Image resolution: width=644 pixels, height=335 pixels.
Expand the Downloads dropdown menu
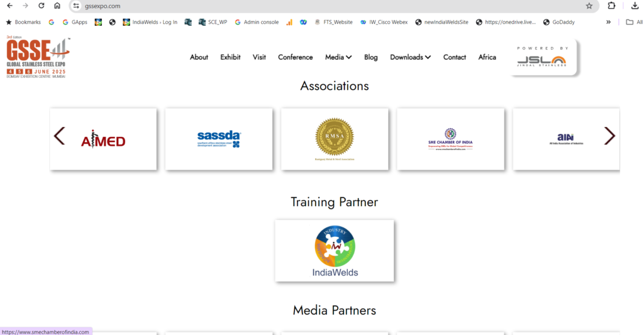[410, 57]
